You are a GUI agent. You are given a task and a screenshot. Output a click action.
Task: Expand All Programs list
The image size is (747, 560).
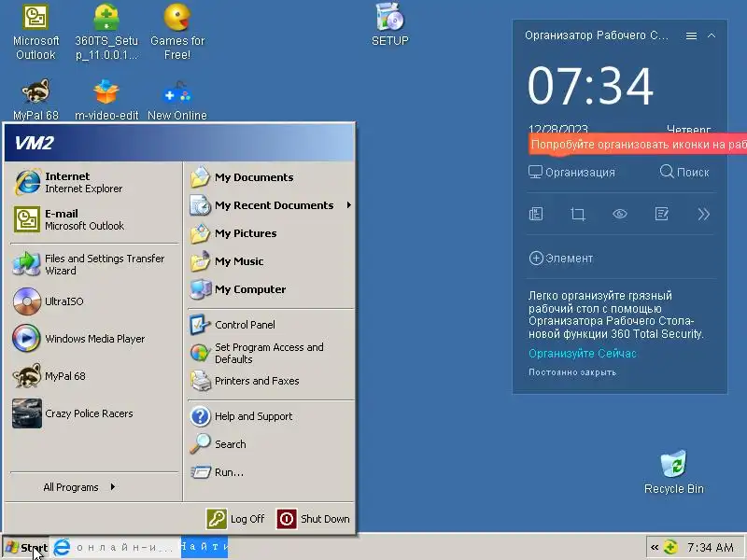pyautogui.click(x=79, y=487)
